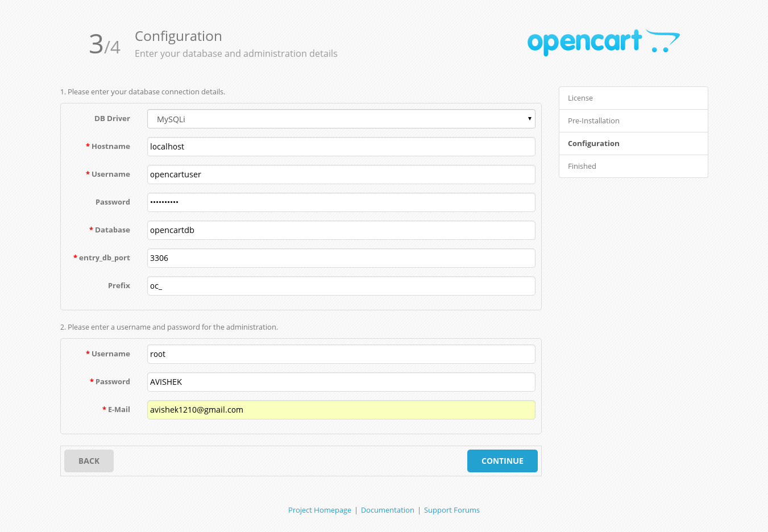The image size is (768, 532).
Task: Open the Project Homepage link
Action: (x=319, y=510)
